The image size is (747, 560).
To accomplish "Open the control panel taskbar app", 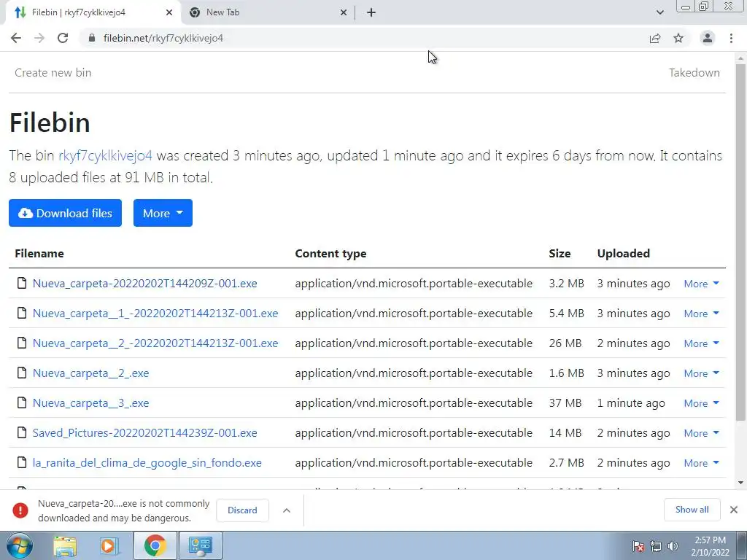I will point(200,545).
